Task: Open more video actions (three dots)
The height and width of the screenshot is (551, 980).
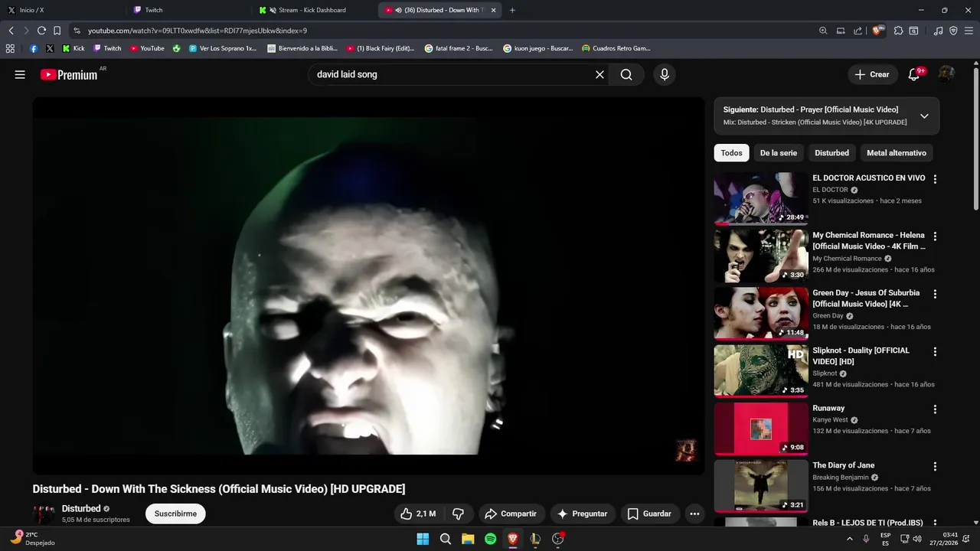Action: [694, 514]
